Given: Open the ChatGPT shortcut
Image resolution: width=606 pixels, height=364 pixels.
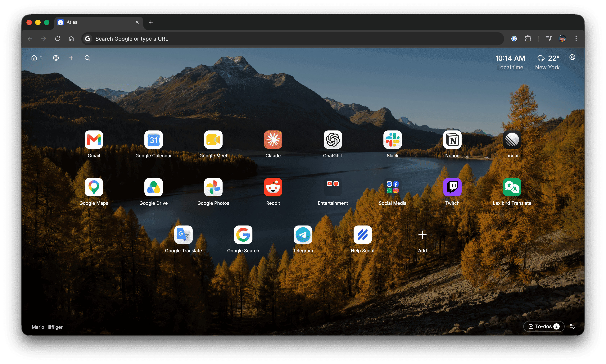Looking at the screenshot, I should pyautogui.click(x=333, y=140).
